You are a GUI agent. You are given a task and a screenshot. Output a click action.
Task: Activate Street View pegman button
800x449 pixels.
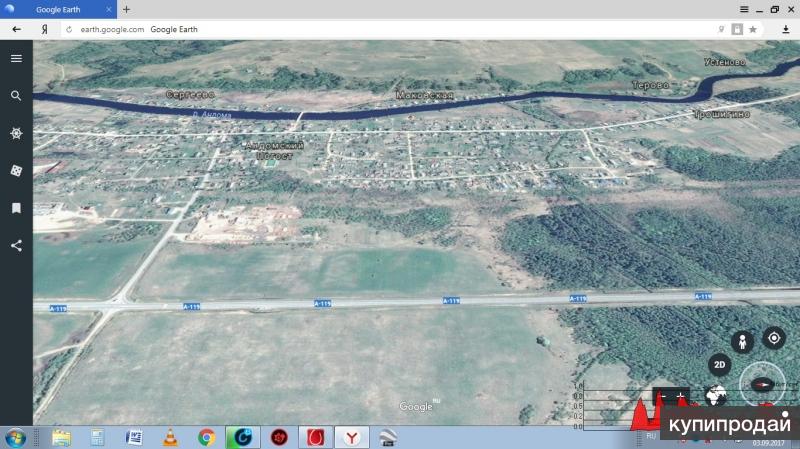742,342
